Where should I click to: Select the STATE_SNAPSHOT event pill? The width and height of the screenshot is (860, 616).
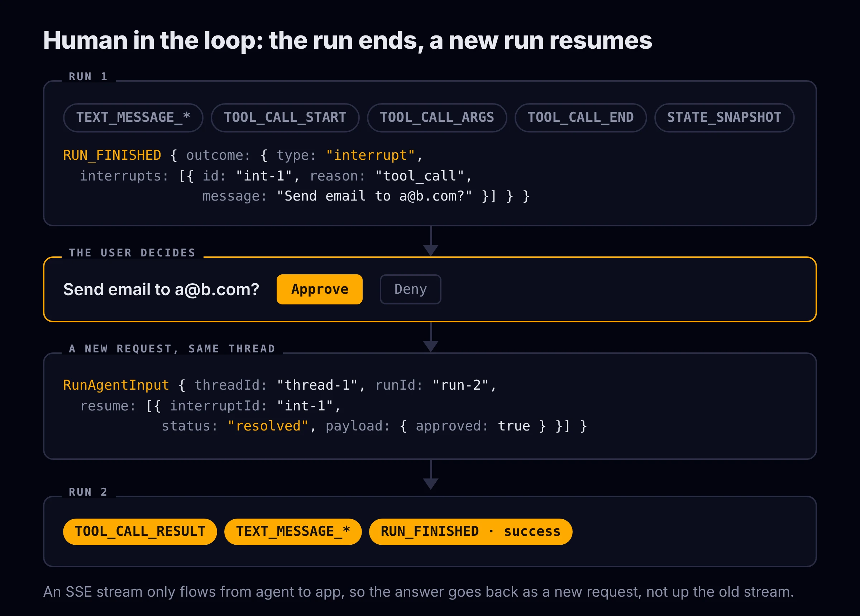(x=724, y=117)
